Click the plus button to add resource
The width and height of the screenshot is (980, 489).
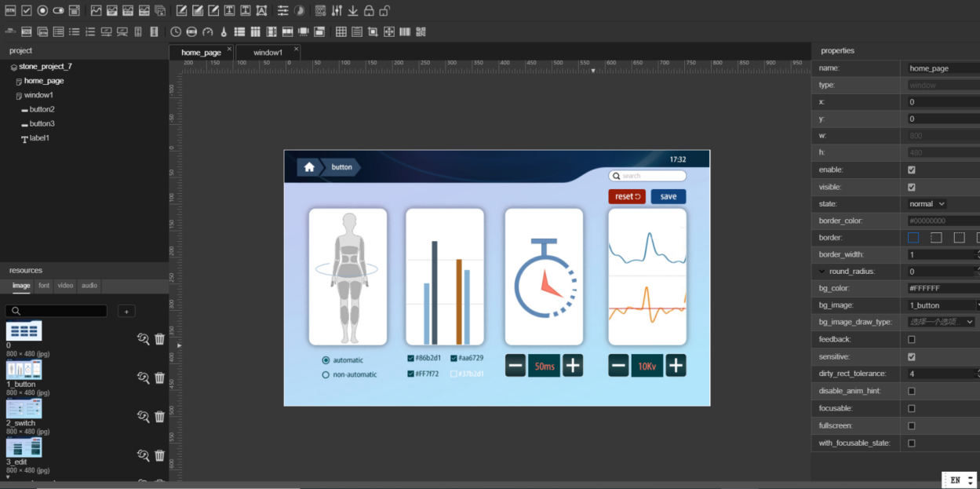tap(126, 312)
